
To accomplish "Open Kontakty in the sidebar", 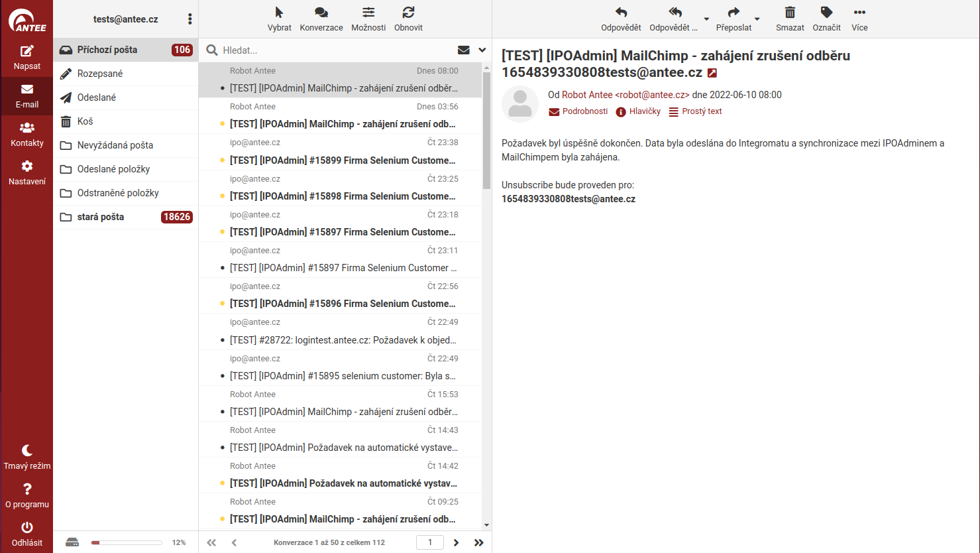I will point(27,129).
